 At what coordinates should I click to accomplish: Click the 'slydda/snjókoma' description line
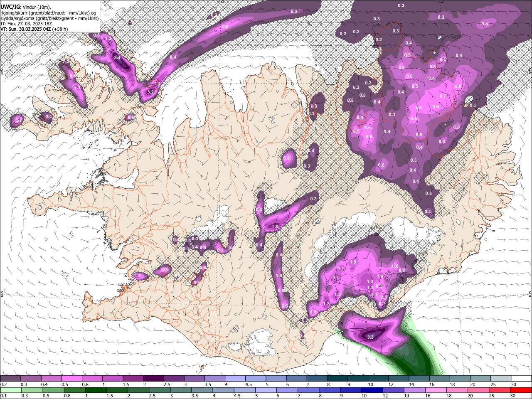click(49, 18)
